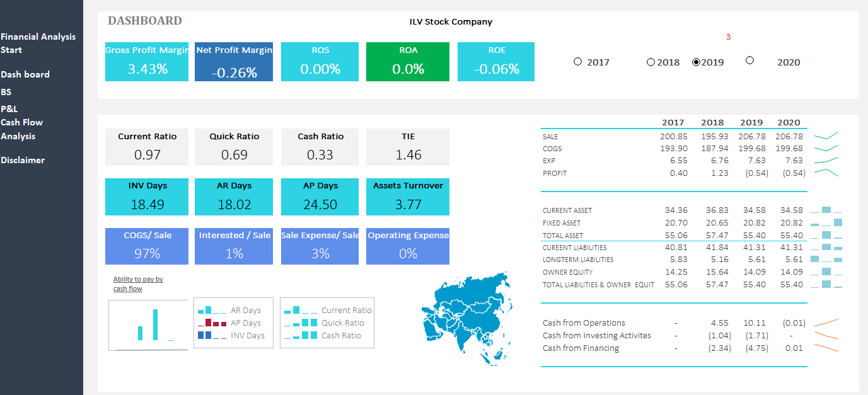Click the cash flow bar chart

tap(148, 325)
